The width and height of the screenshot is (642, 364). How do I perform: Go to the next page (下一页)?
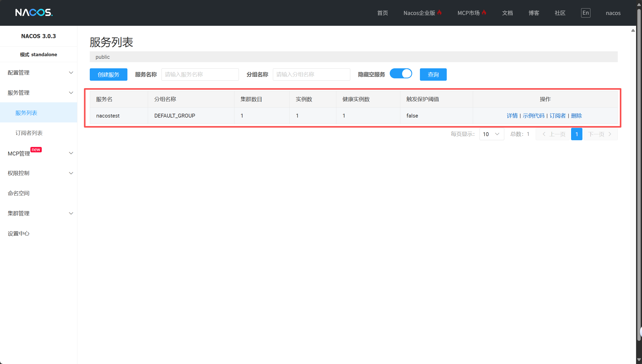[x=600, y=134]
